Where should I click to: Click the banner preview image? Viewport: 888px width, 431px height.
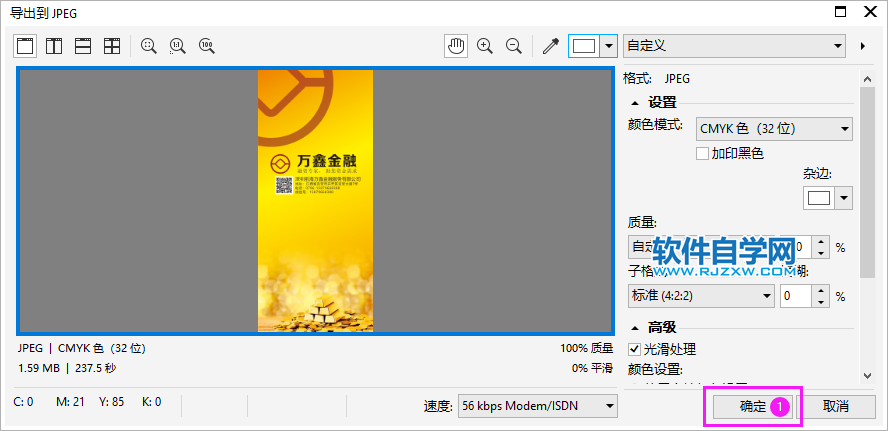click(x=315, y=200)
